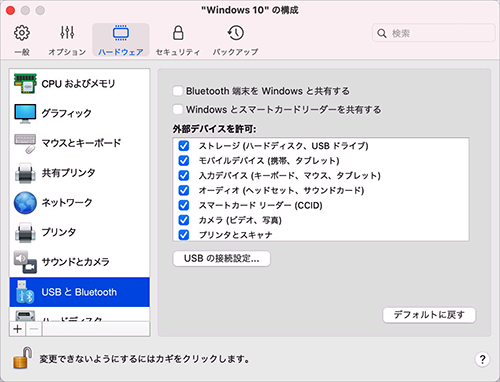
Task: Select ネットワーク in sidebar
Action: pos(80,203)
